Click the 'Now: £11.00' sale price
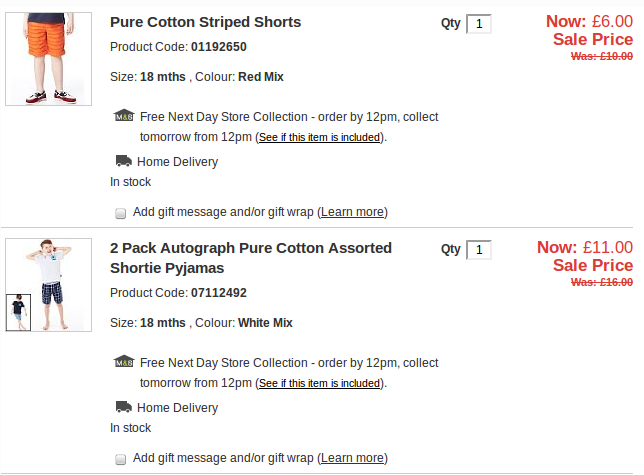 585,247
